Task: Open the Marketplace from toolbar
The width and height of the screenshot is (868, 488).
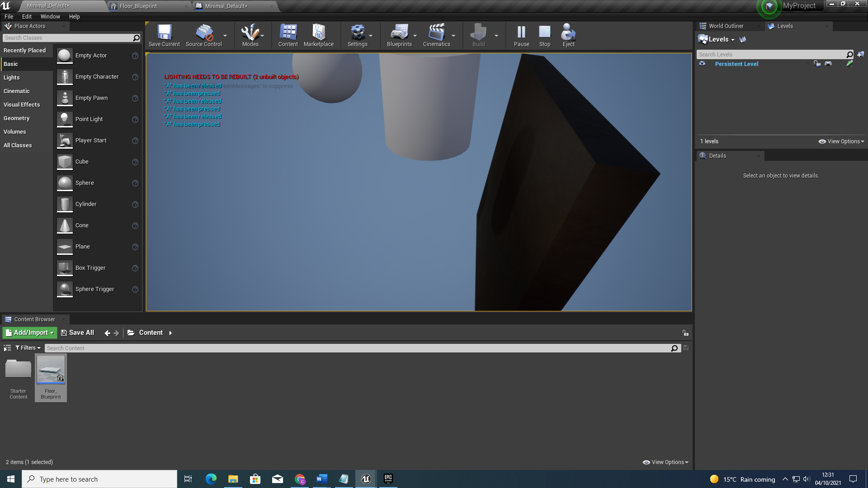Action: click(x=319, y=35)
